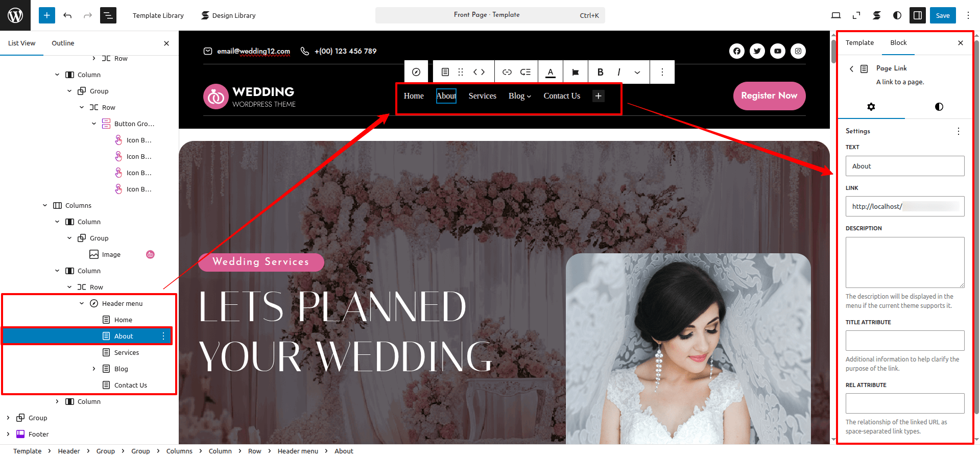The image size is (980, 457).
Task: Toggle the Document Overview list view button
Action: click(108, 15)
